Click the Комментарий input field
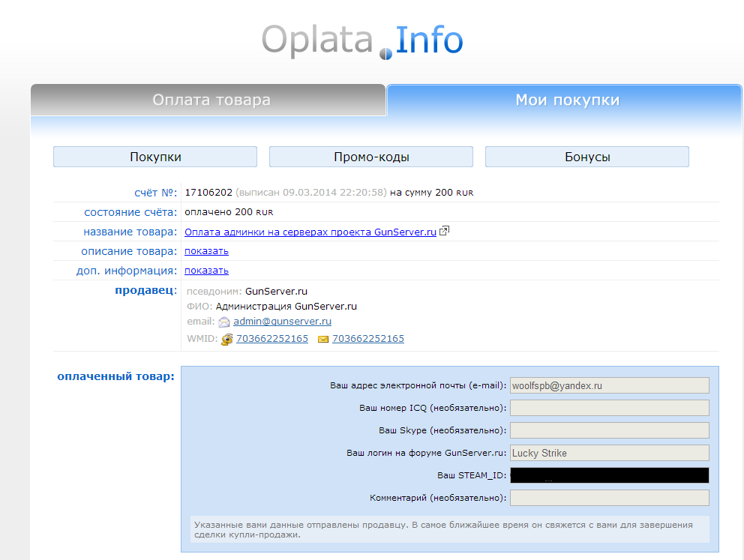Viewport: 744px width, 560px height. 609,498
